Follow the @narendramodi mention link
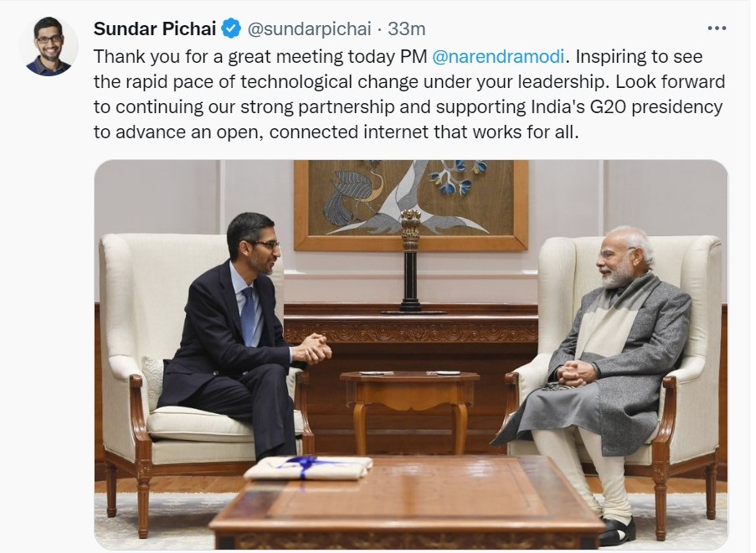756x553 pixels. click(499, 57)
